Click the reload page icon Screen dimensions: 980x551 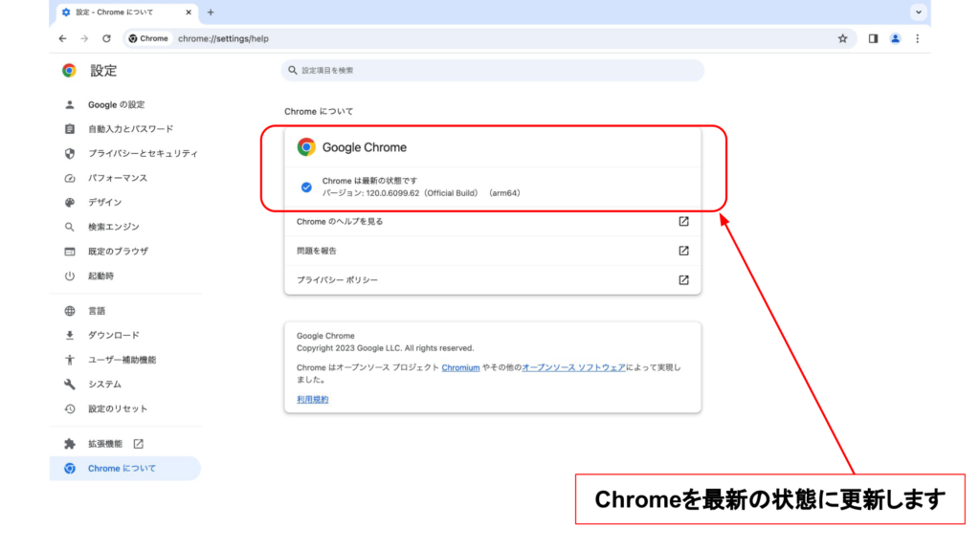(106, 38)
